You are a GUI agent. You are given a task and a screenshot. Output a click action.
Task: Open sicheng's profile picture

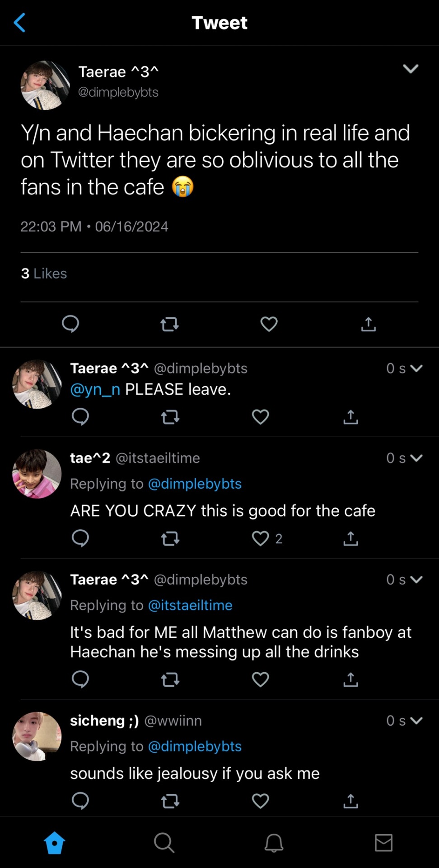(37, 736)
